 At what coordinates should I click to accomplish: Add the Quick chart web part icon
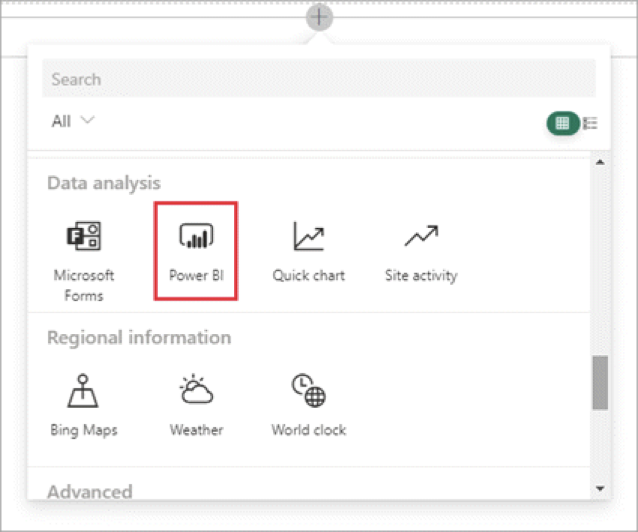pos(308,237)
